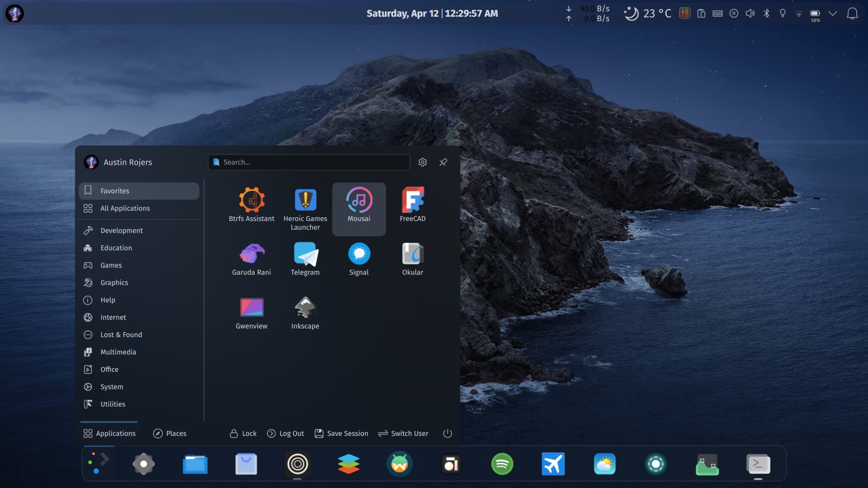Launch Signal messenger
Image resolution: width=868 pixels, height=488 pixels.
[359, 259]
